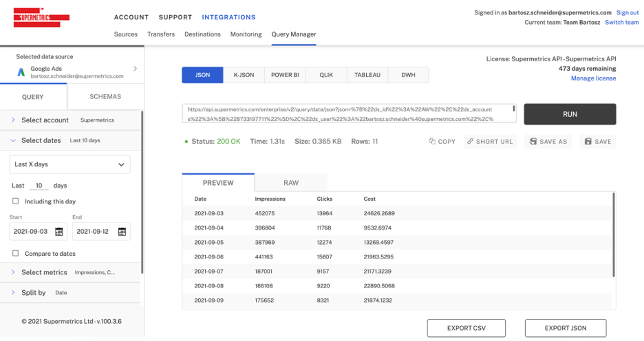Click the Manage license link
This screenshot has width=644, height=341.
[x=593, y=78]
